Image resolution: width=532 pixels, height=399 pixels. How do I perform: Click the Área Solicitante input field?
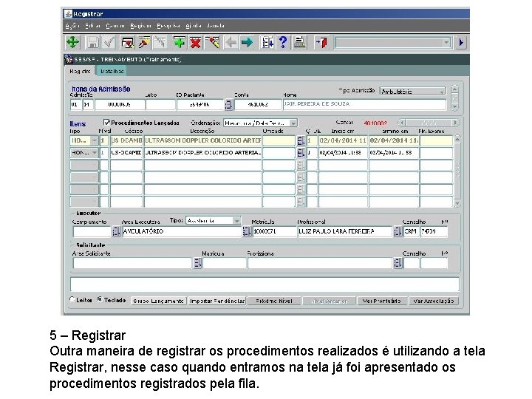[x=132, y=263]
